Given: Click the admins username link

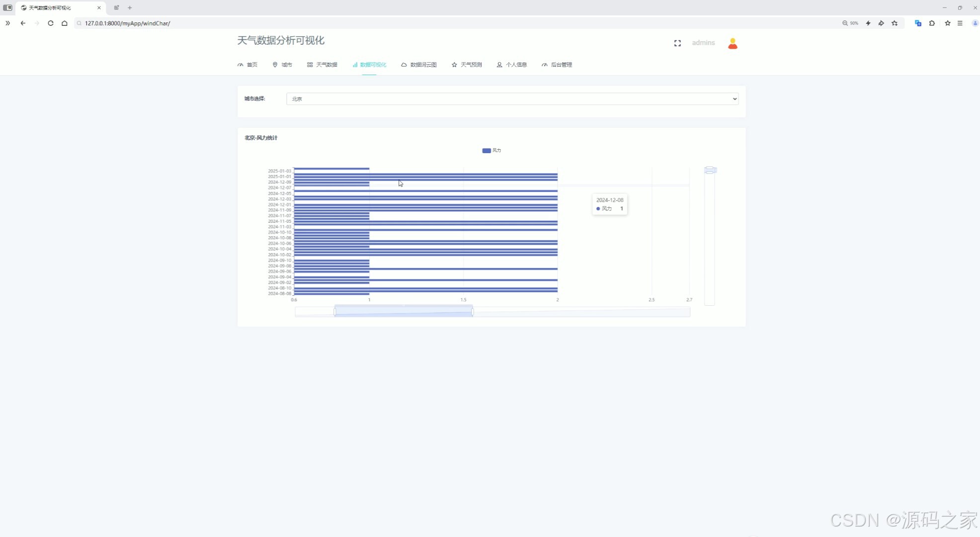Looking at the screenshot, I should click(703, 43).
